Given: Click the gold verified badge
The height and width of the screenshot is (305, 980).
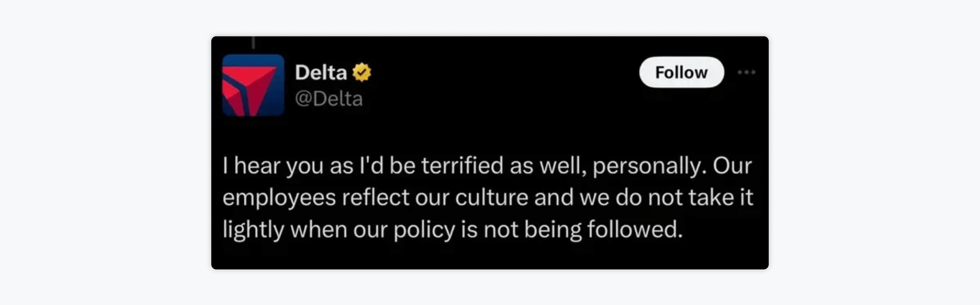Looking at the screenshot, I should 361,72.
